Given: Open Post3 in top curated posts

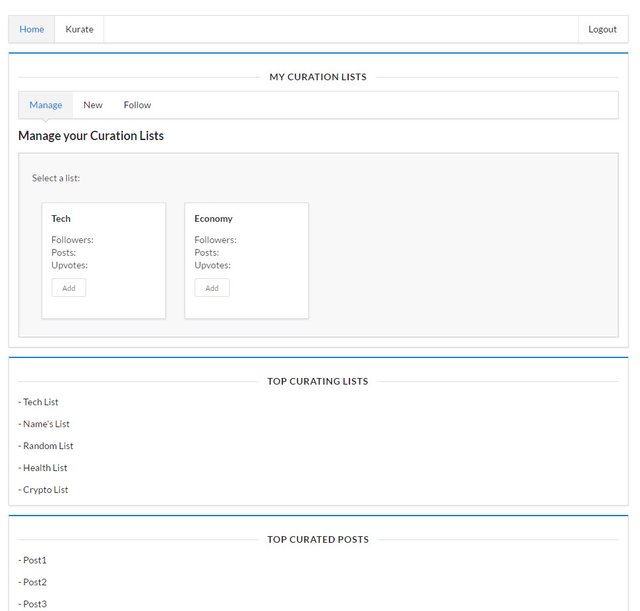Looking at the screenshot, I should point(33,604).
